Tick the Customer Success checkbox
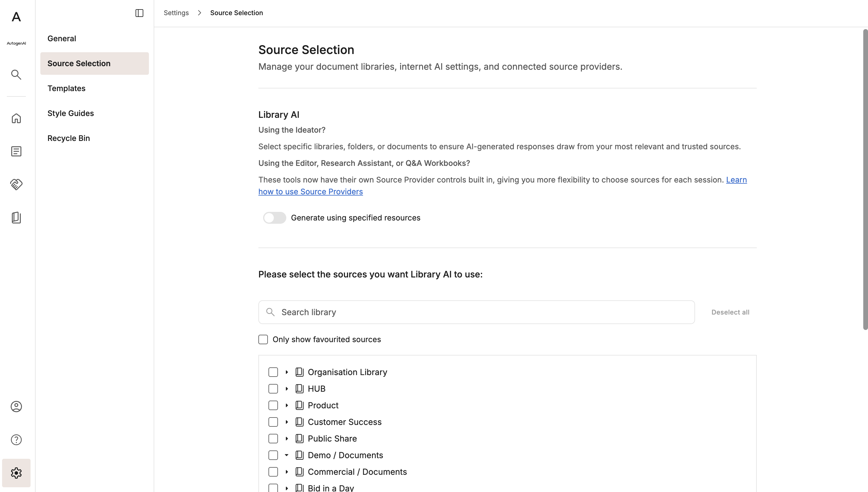Screen dimensions: 868x492 click(x=273, y=422)
